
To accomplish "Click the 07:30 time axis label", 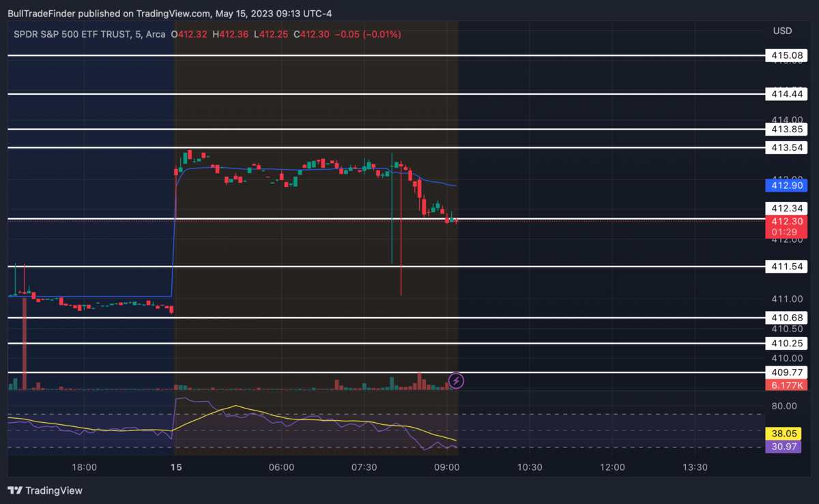I will pos(364,467).
